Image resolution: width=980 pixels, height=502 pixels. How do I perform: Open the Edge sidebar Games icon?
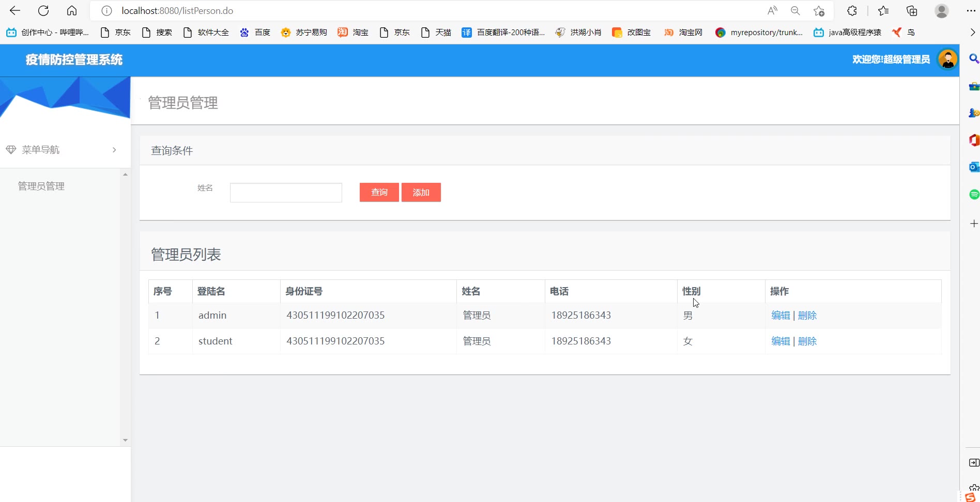974,113
